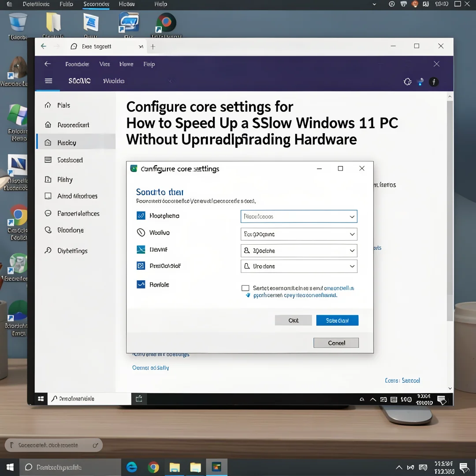The height and width of the screenshot is (476, 476).
Task: Toggle the Hootgheha checkbox
Action: [141, 216]
